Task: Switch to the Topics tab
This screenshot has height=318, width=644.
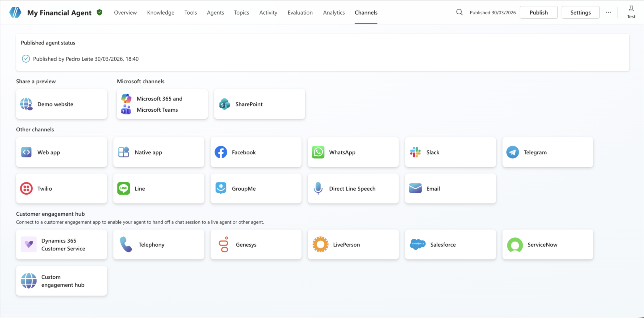Action: (241, 12)
